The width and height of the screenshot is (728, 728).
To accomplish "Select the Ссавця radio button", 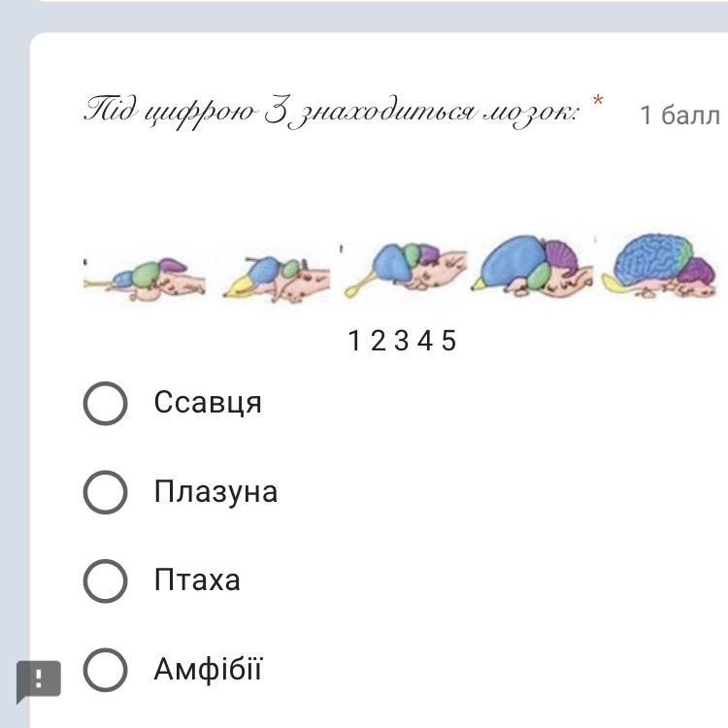I will (x=105, y=403).
